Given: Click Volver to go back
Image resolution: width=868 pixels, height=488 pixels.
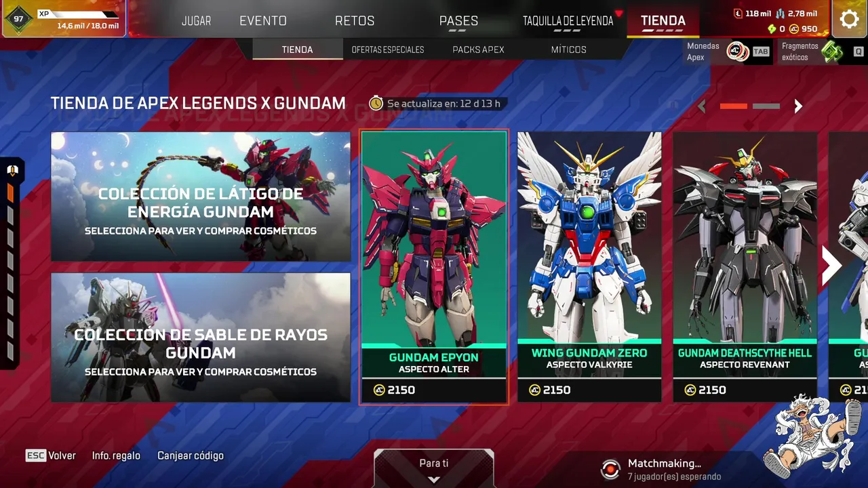Looking at the screenshot, I should pyautogui.click(x=62, y=455).
